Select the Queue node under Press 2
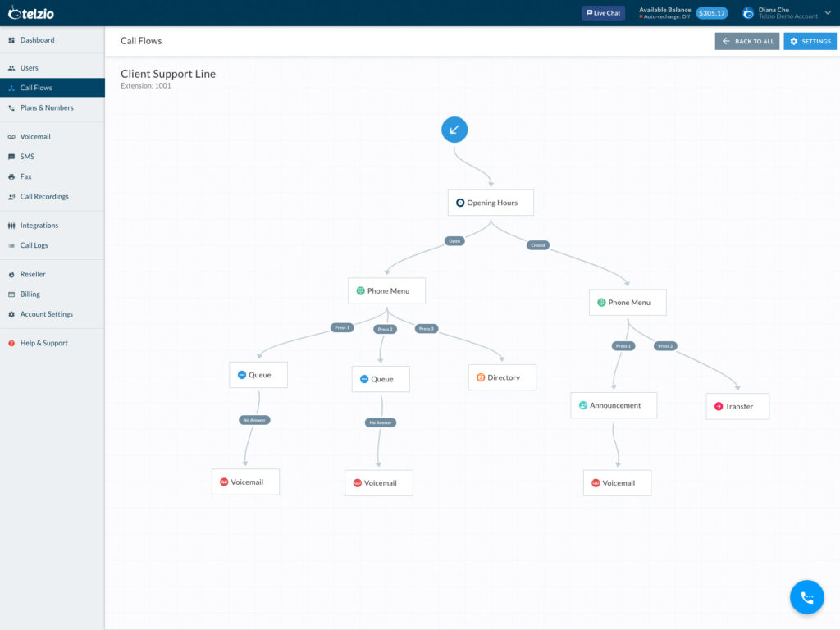 tap(381, 379)
